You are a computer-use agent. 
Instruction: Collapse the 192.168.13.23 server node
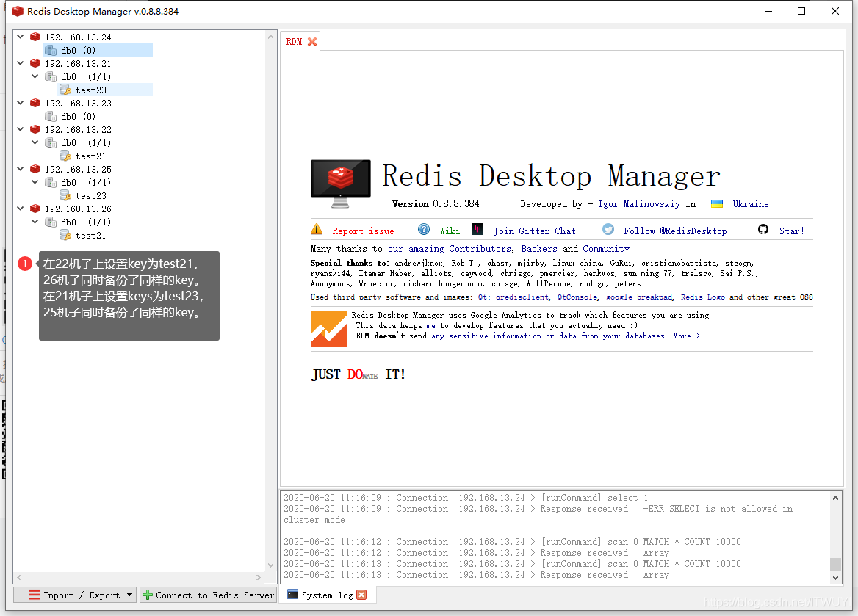[21, 103]
